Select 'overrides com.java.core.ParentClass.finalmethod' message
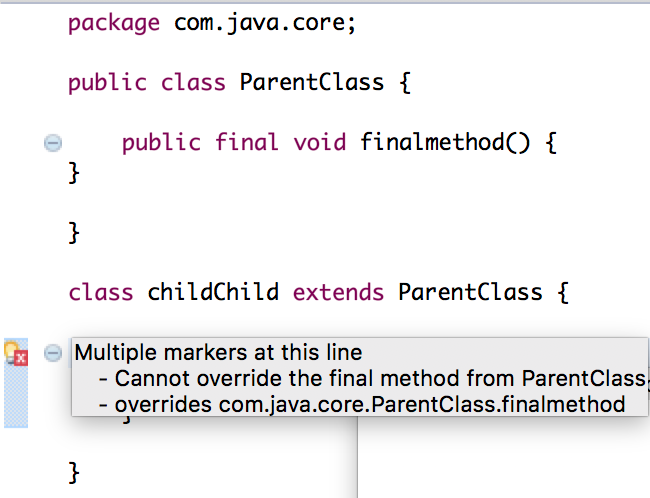The width and height of the screenshot is (650, 498). point(362,404)
